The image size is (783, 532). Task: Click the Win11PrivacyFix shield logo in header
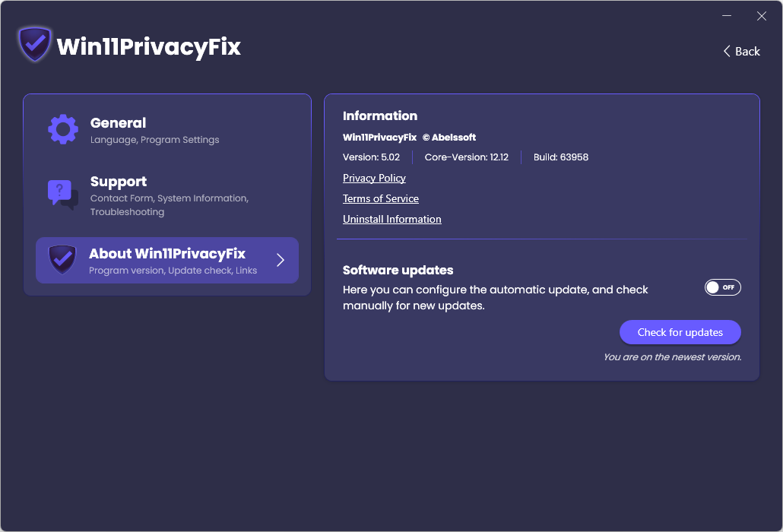[x=34, y=44]
